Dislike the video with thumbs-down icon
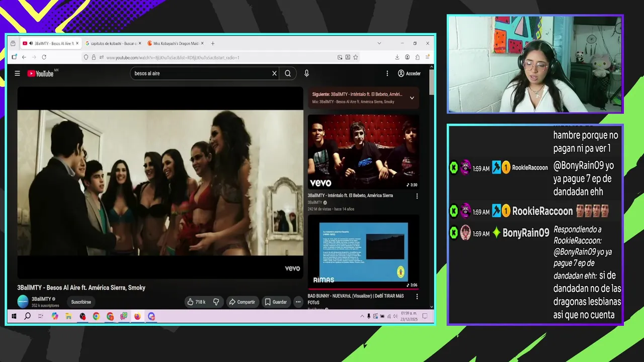 point(216,302)
